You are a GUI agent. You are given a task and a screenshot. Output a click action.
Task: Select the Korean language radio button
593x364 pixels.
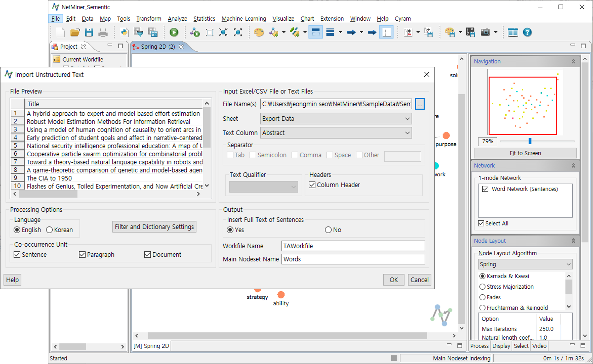[49, 230]
